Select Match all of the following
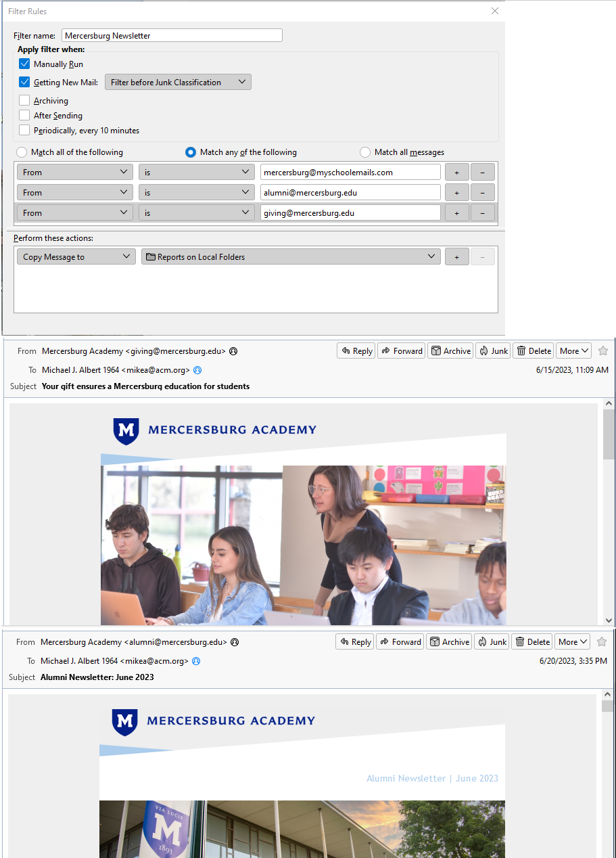Screen dimensions: 616x858 (22, 152)
